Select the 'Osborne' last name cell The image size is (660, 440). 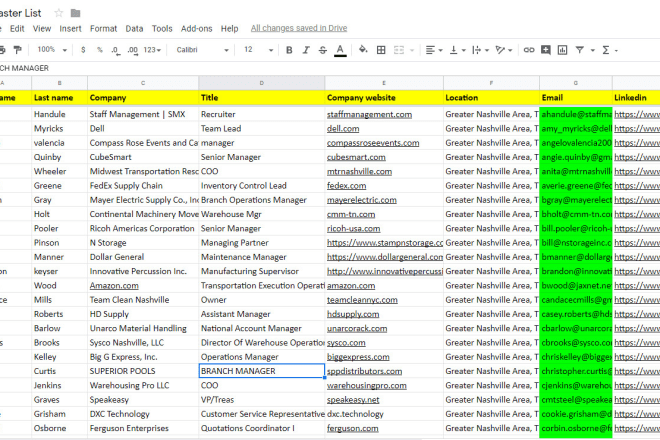59,428
